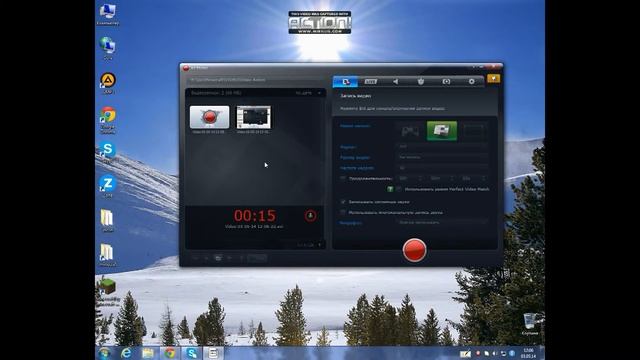The height and width of the screenshot is (360, 640).
Task: Open the blue Z desktop shortcut
Action: (108, 187)
